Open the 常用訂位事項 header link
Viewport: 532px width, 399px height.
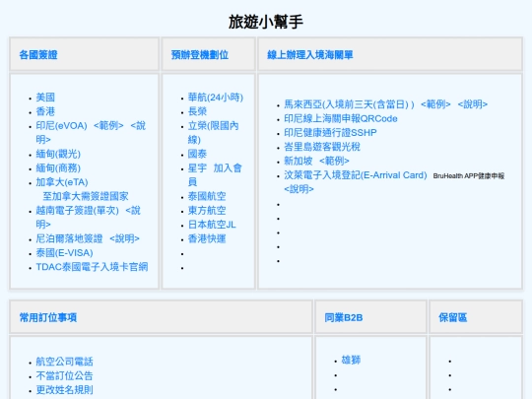tap(48, 317)
